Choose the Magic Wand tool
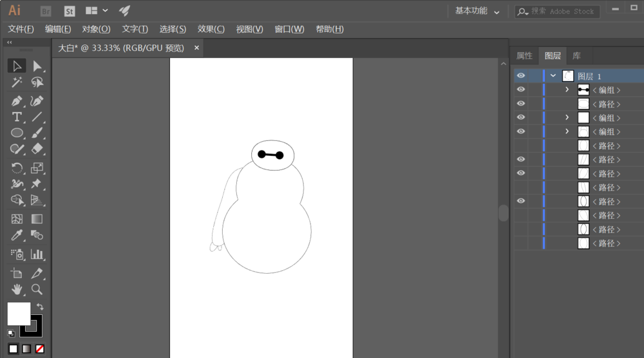 (x=17, y=82)
